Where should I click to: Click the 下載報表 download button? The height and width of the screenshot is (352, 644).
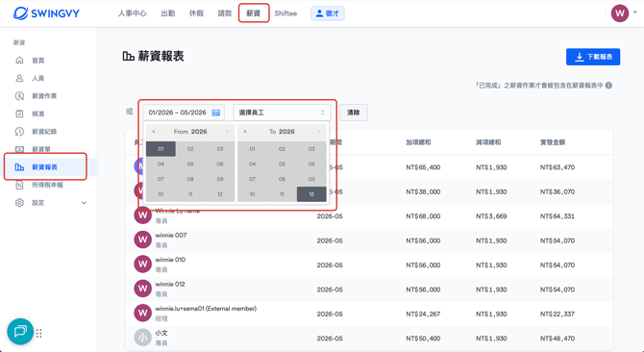(x=593, y=57)
